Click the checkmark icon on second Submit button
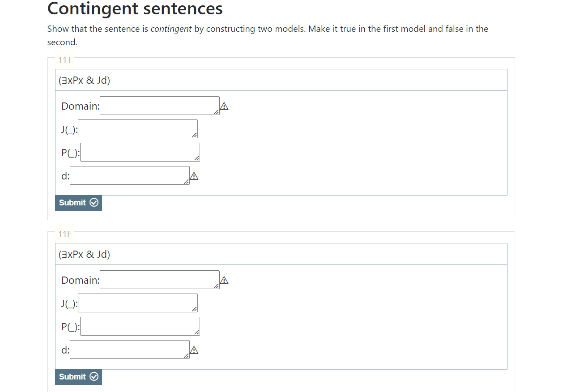 94,377
